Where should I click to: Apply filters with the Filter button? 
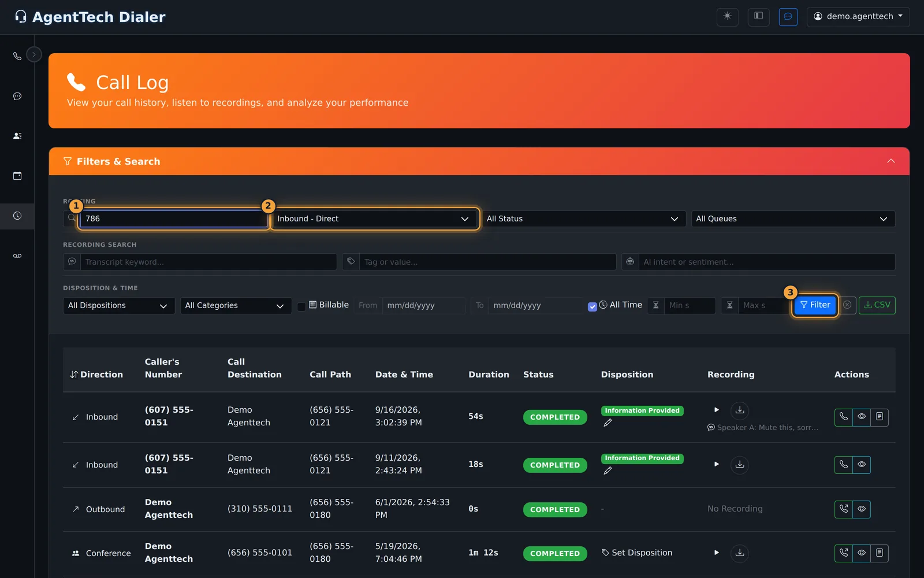point(815,305)
